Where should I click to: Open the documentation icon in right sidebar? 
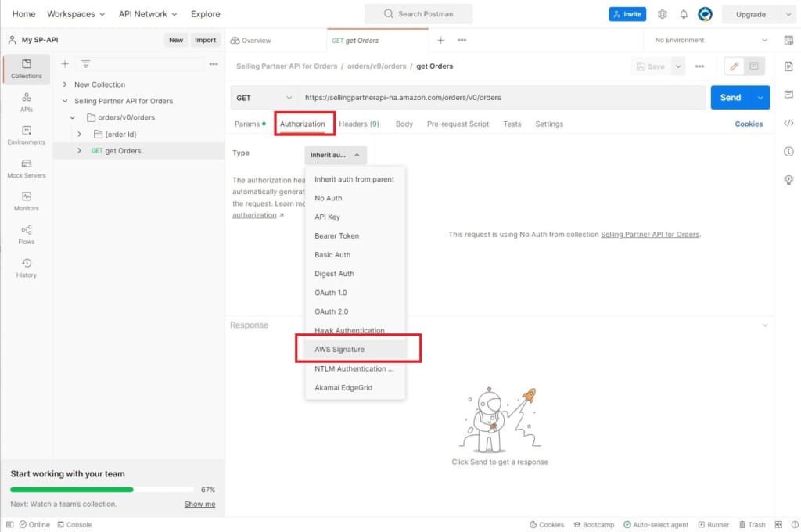tap(788, 66)
